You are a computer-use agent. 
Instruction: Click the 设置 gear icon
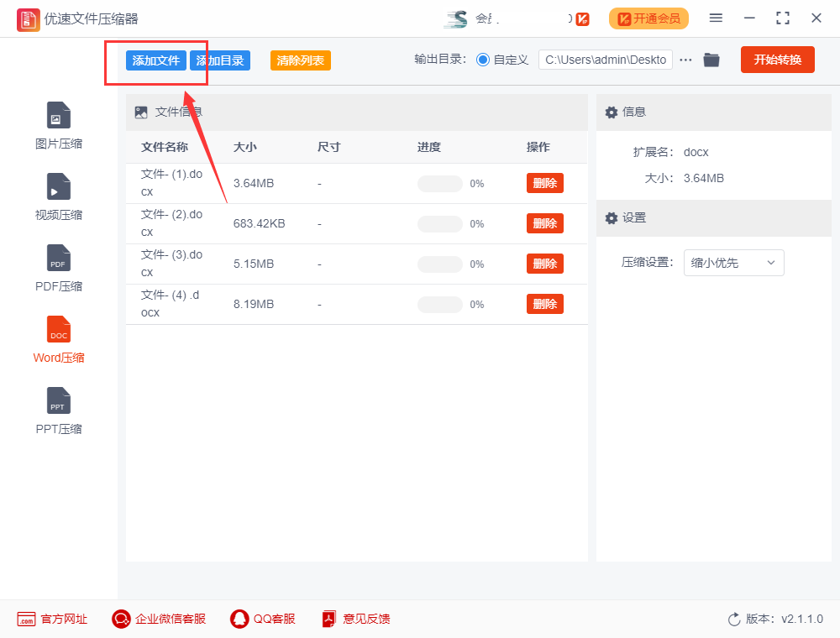click(612, 218)
